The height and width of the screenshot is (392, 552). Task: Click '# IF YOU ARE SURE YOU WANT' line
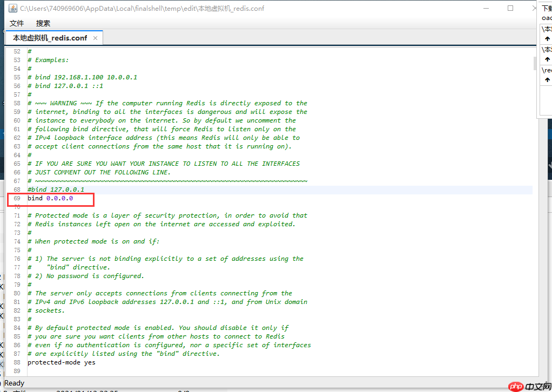tap(164, 164)
